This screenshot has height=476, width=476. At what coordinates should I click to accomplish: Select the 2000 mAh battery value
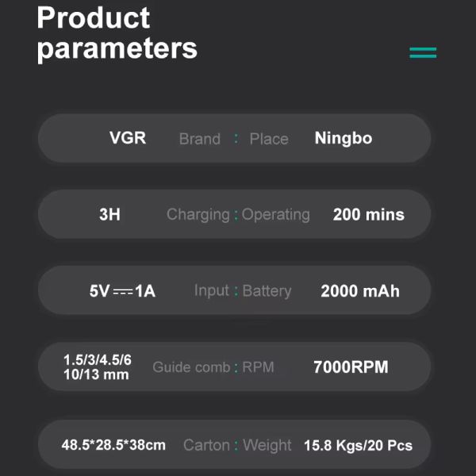pos(360,291)
